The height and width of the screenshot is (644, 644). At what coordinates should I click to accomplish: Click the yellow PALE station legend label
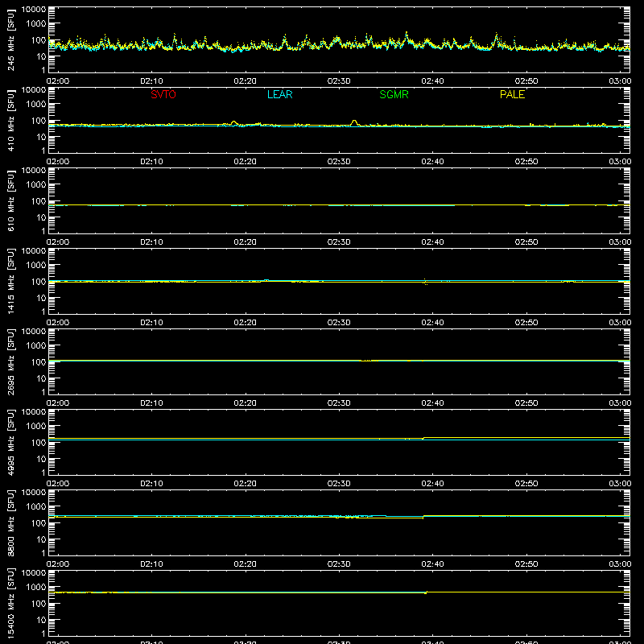point(512,94)
